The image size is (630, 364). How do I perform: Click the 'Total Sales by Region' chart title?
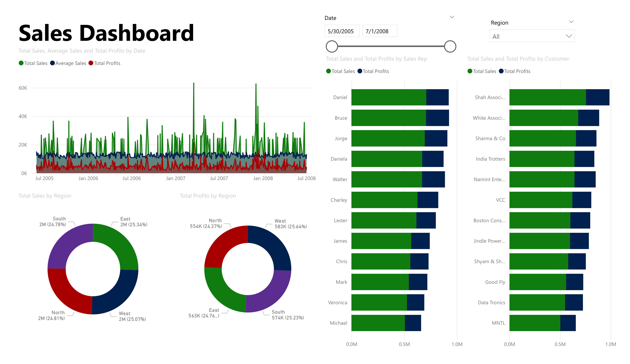pyautogui.click(x=45, y=196)
